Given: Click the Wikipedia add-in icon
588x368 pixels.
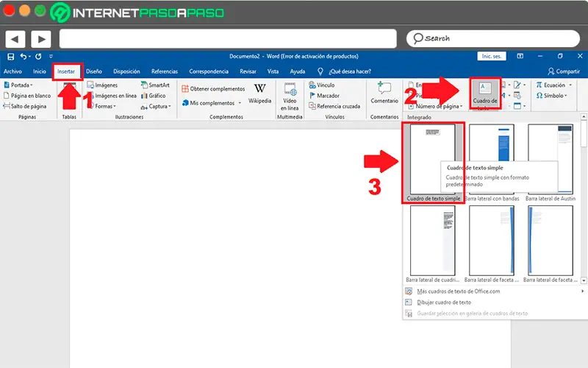Looking at the screenshot, I should [259, 93].
